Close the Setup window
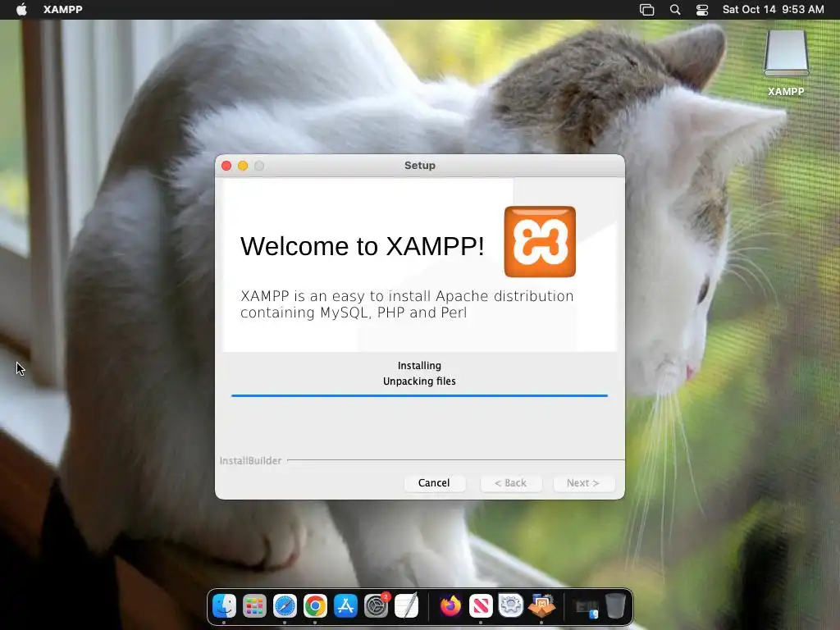This screenshot has width=840, height=630. click(x=226, y=166)
